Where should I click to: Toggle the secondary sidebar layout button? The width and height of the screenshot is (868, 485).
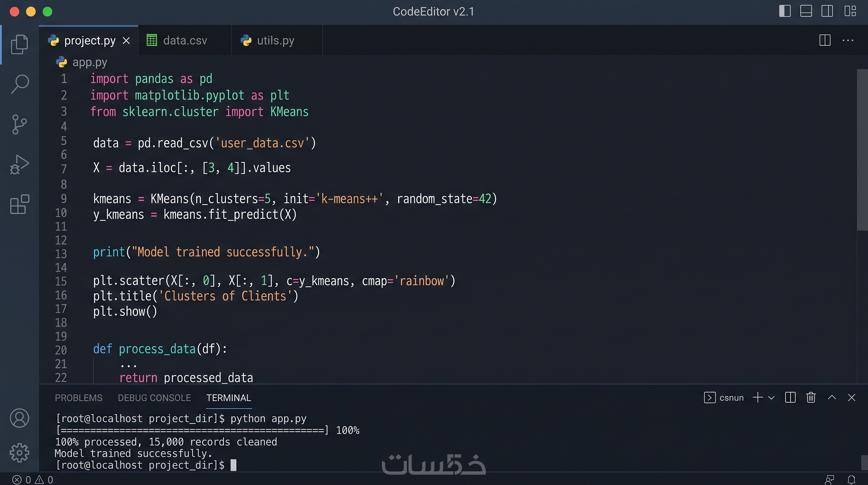click(827, 11)
